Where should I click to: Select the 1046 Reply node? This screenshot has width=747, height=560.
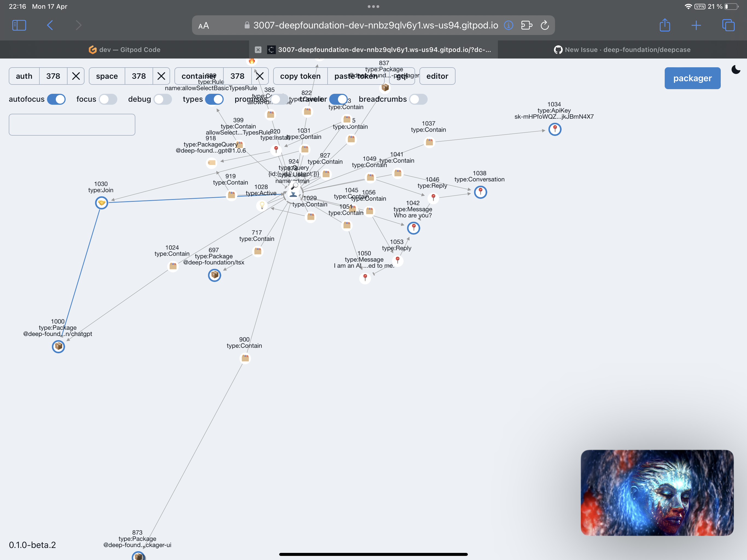(x=433, y=198)
